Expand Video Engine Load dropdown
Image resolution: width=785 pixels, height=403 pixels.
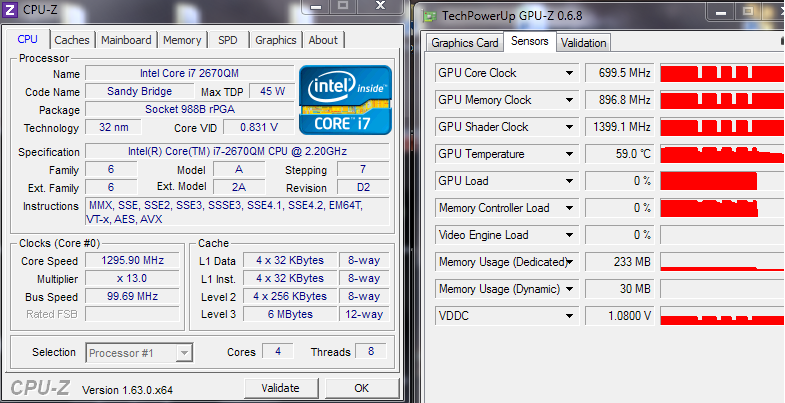click(x=569, y=235)
